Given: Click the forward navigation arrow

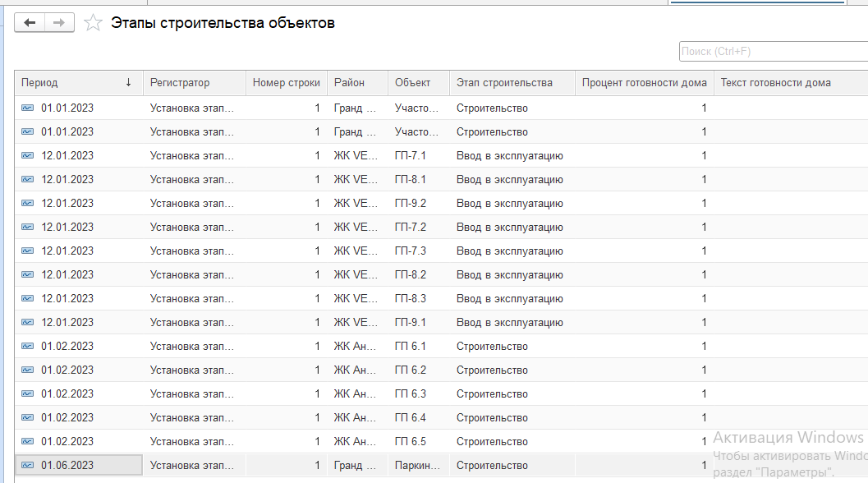Looking at the screenshot, I should coord(59,23).
